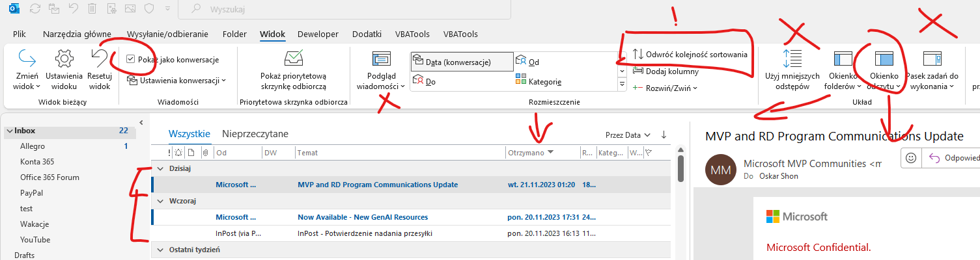
Task: Select Data (konwersacje) arrangement
Action: point(461,62)
